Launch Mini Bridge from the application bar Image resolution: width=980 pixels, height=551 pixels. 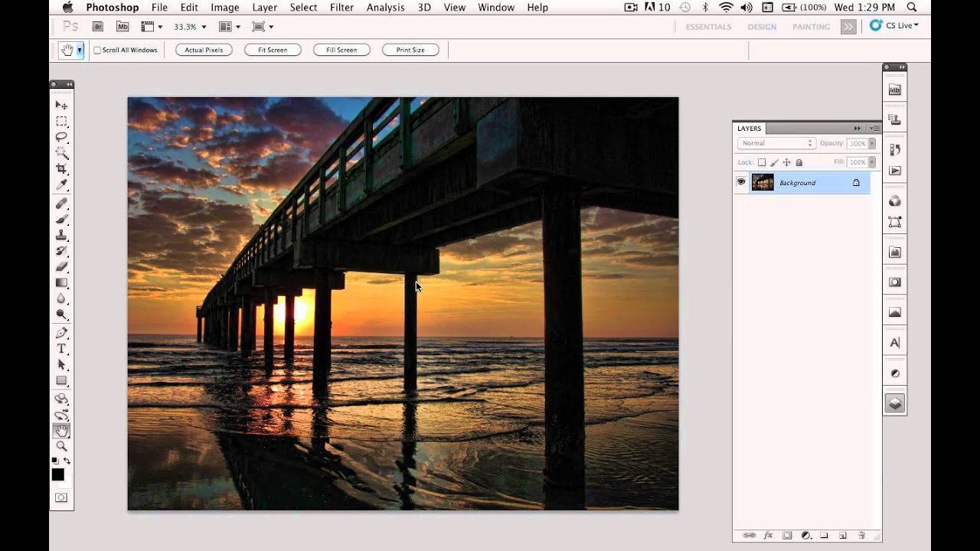[122, 27]
